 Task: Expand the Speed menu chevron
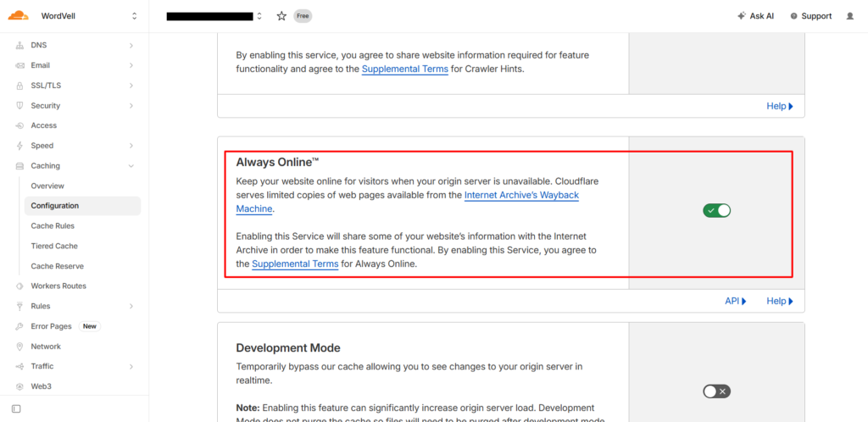pyautogui.click(x=131, y=146)
